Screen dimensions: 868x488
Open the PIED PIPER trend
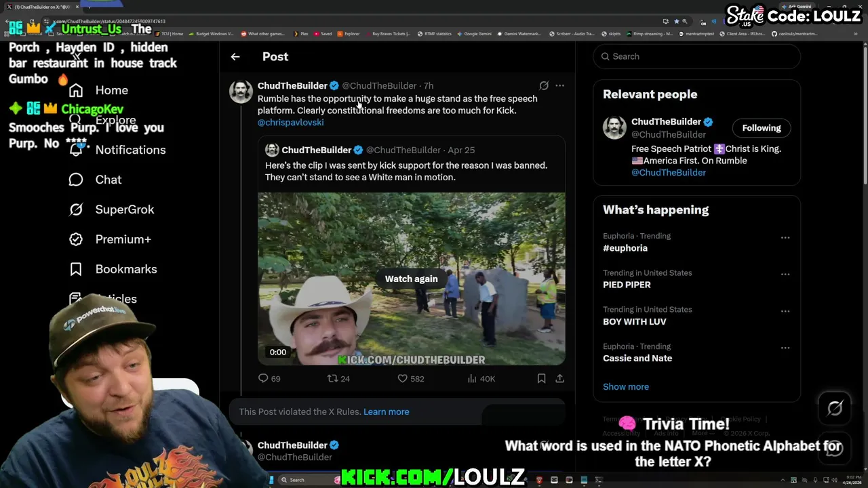point(627,285)
